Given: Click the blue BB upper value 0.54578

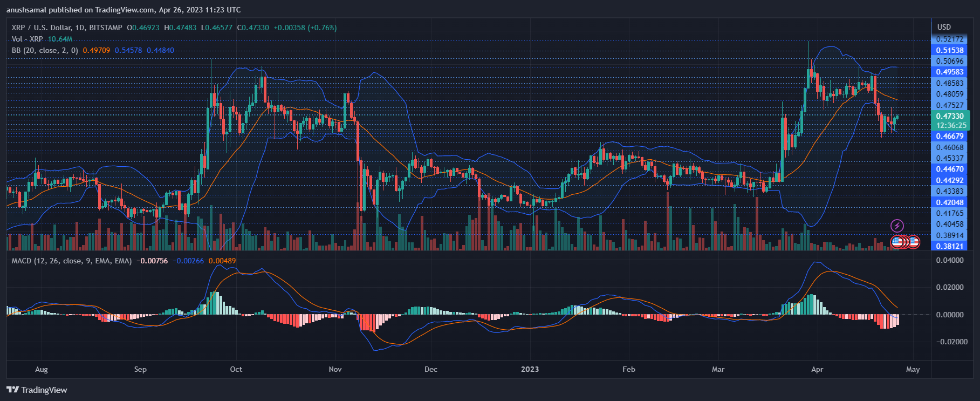Looking at the screenshot, I should [x=128, y=50].
